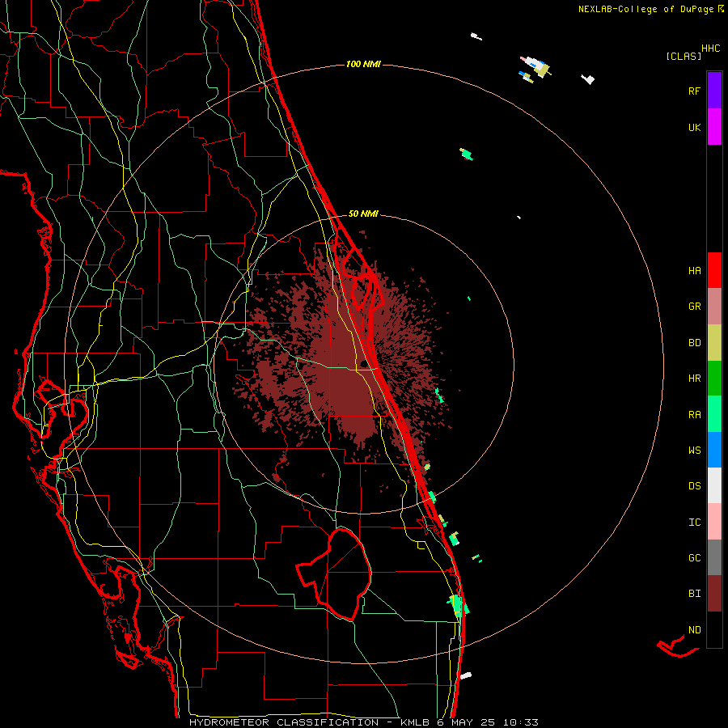728x728 pixels.
Task: Click the RA light-green legend swatch
Action: [714, 414]
